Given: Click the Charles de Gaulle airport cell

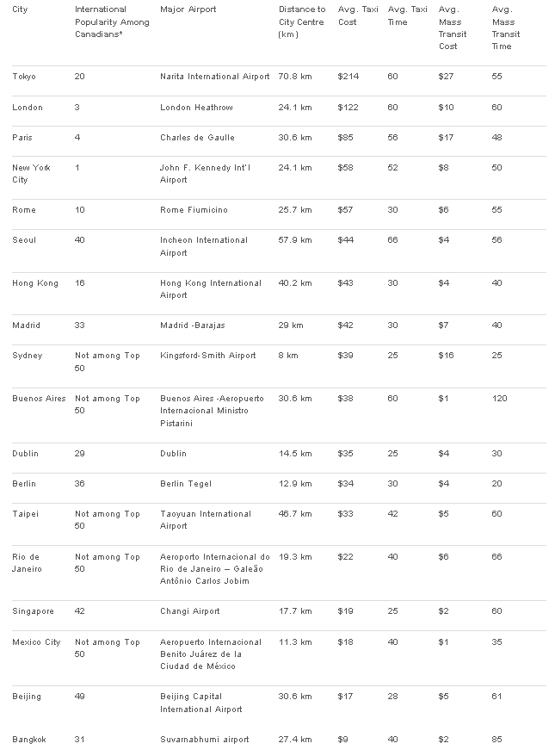Looking at the screenshot, I should click(197, 138).
